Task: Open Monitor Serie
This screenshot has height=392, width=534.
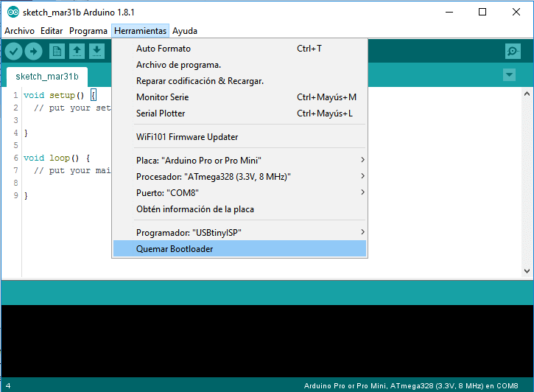Action: [239, 97]
